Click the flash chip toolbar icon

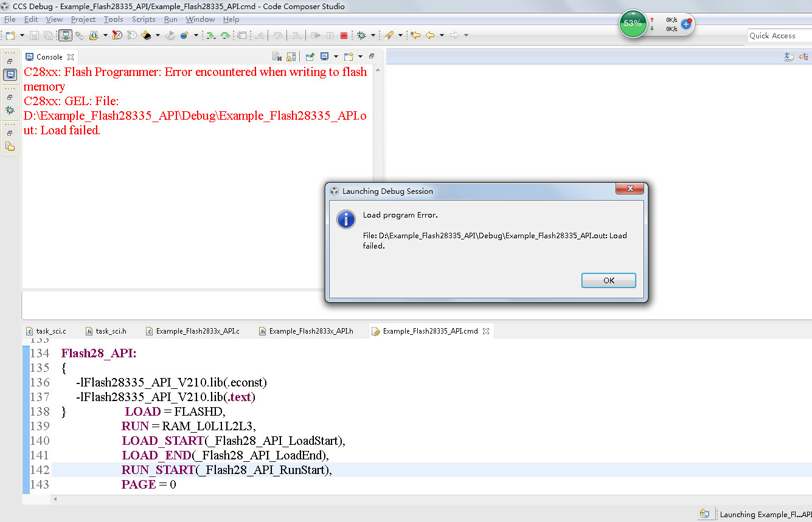tap(146, 35)
